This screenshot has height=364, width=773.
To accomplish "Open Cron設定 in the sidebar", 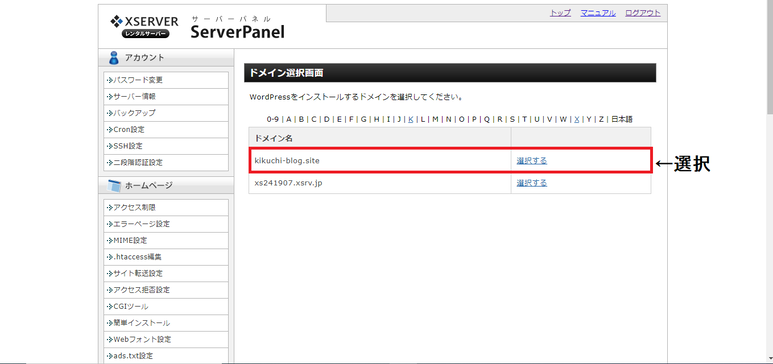I will tap(166, 130).
